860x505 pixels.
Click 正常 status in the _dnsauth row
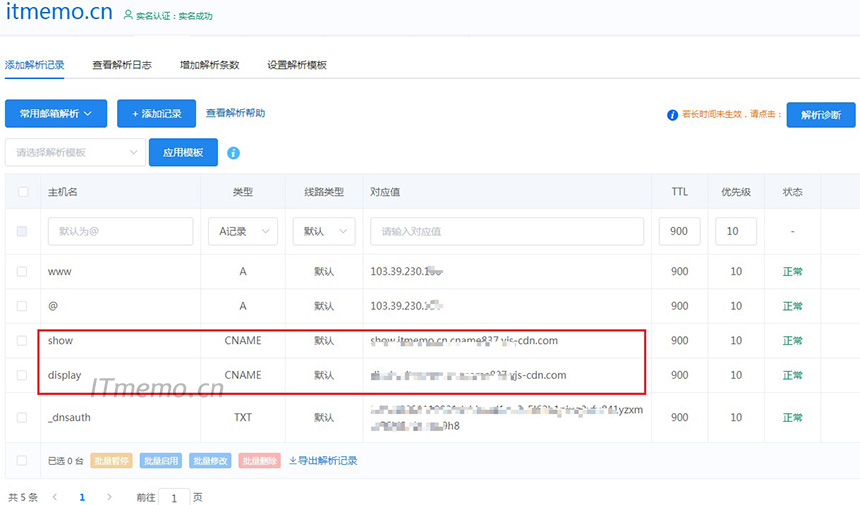tap(793, 417)
